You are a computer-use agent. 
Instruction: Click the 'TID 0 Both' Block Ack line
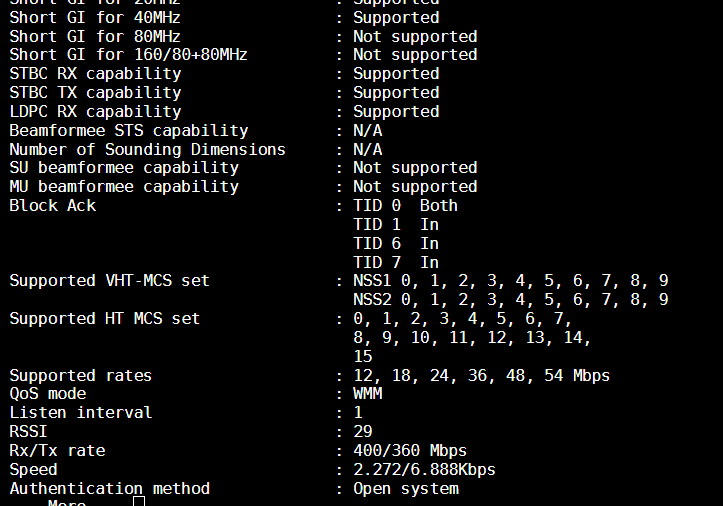pyautogui.click(x=405, y=205)
